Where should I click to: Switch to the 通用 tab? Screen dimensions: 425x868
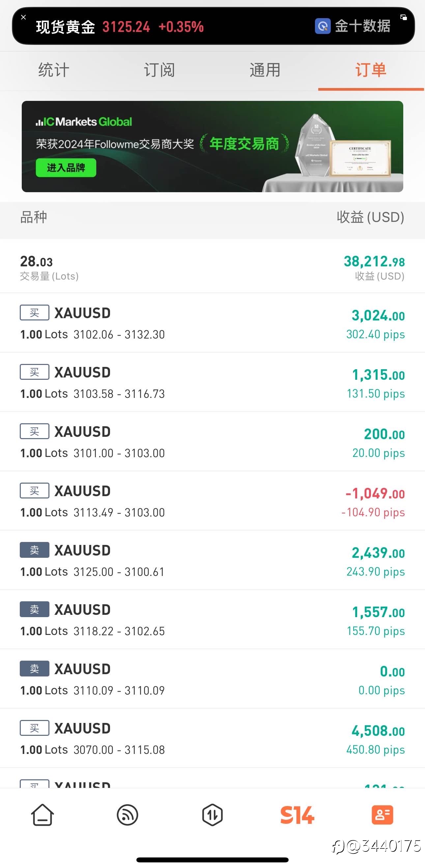265,70
